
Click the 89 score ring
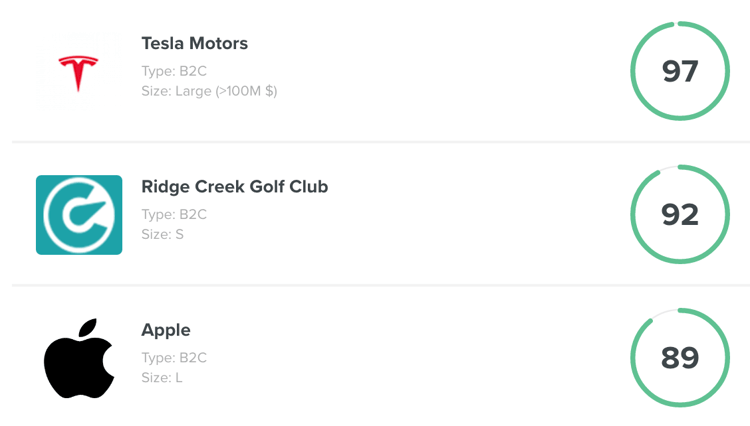pos(680,358)
